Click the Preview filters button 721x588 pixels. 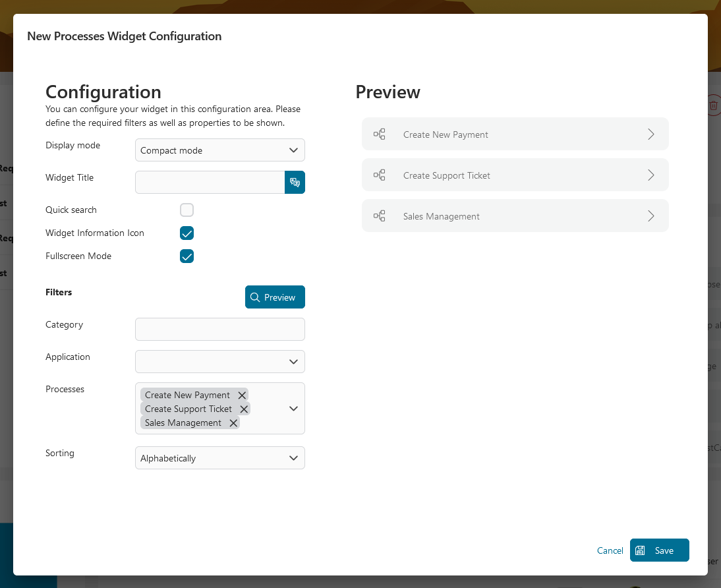pos(275,297)
